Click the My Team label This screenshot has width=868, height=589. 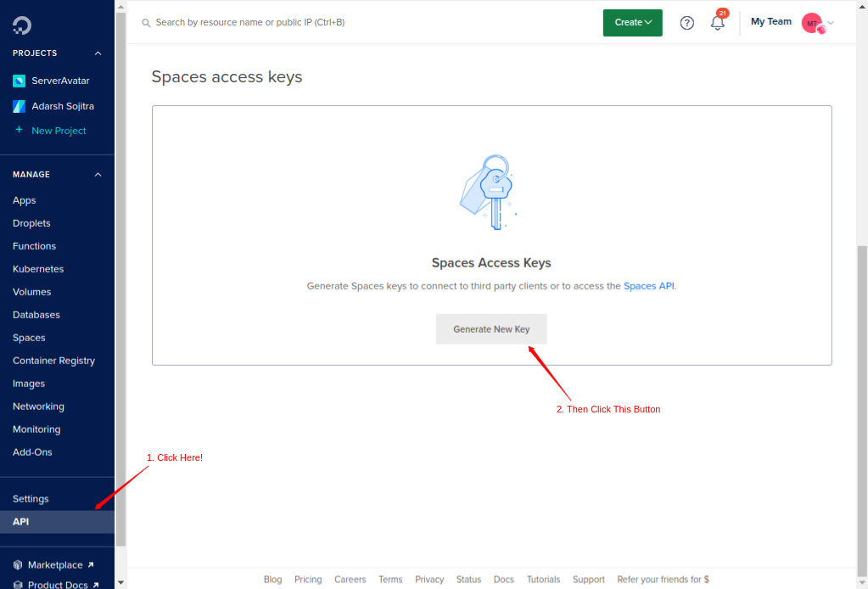(x=771, y=21)
